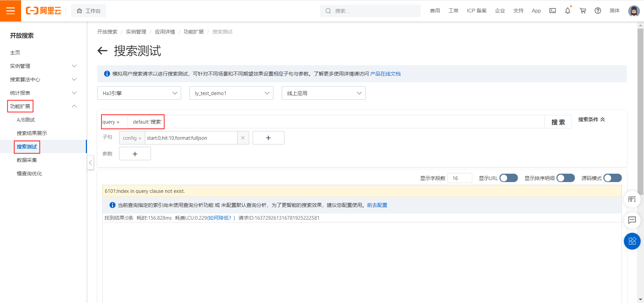
Task: Open the shopping cart icon
Action: 583,11
